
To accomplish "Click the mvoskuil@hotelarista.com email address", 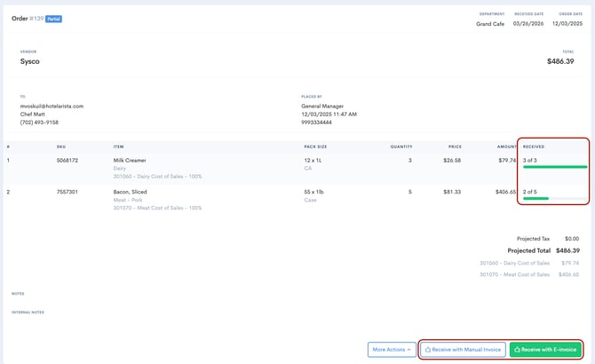I will click(x=52, y=106).
